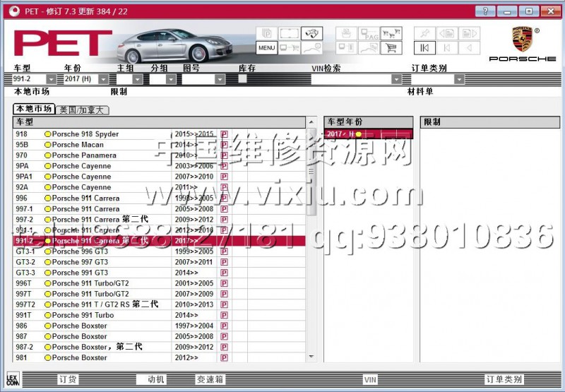Click P icon in 986 Boxster row
The image size is (565, 392).
[x=224, y=326]
